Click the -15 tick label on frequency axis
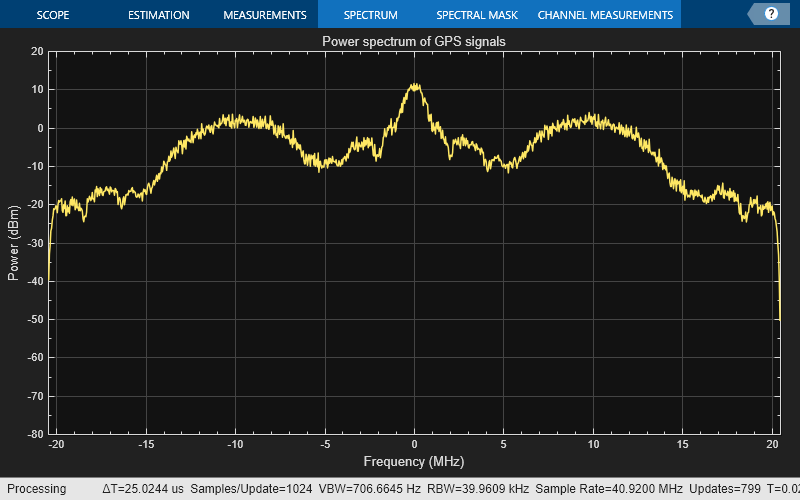Viewport: 800px width, 500px height. click(x=146, y=444)
